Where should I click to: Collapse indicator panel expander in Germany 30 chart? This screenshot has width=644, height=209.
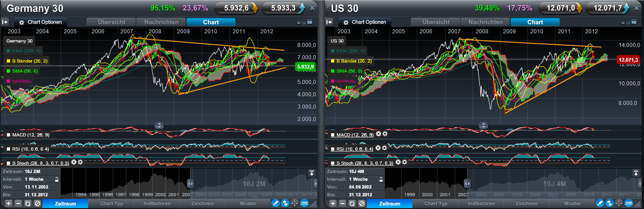click(x=159, y=125)
